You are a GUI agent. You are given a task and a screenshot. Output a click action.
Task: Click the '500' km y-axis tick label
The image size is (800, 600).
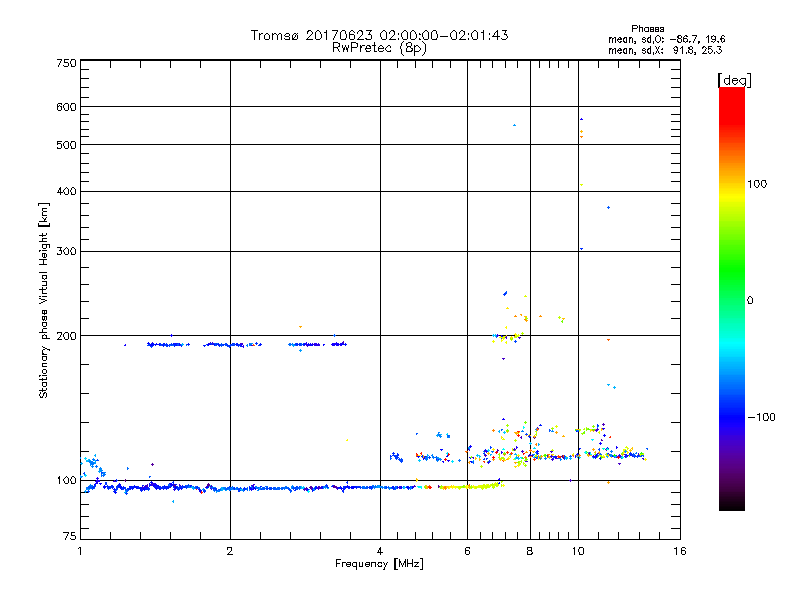coord(66,145)
